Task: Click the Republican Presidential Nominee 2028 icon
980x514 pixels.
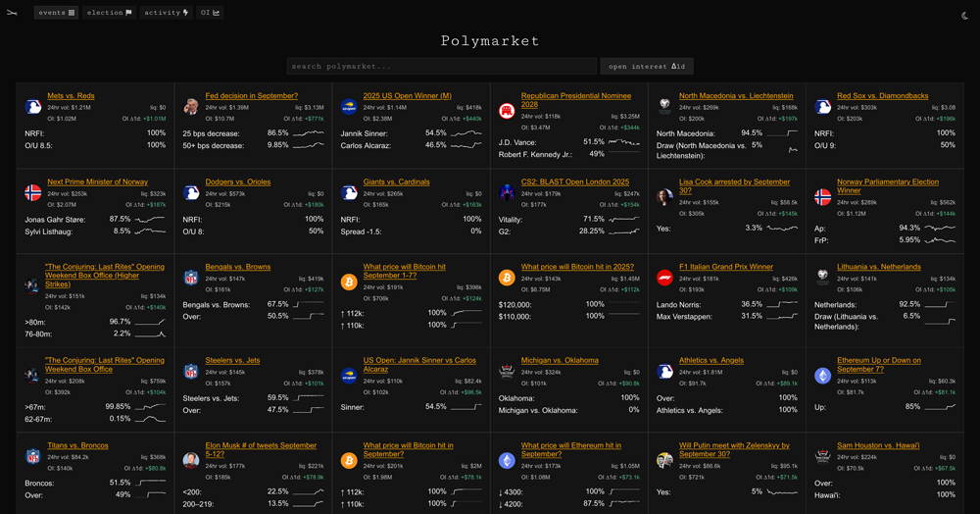Action: click(507, 110)
